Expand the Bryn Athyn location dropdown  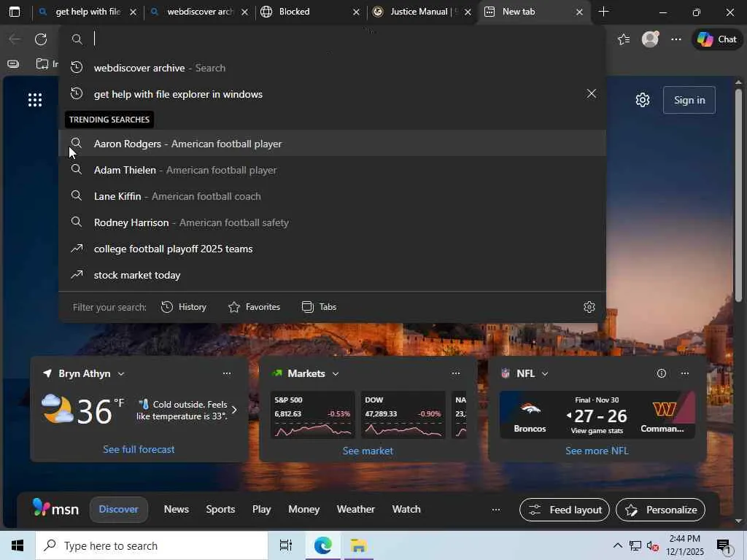tap(121, 374)
